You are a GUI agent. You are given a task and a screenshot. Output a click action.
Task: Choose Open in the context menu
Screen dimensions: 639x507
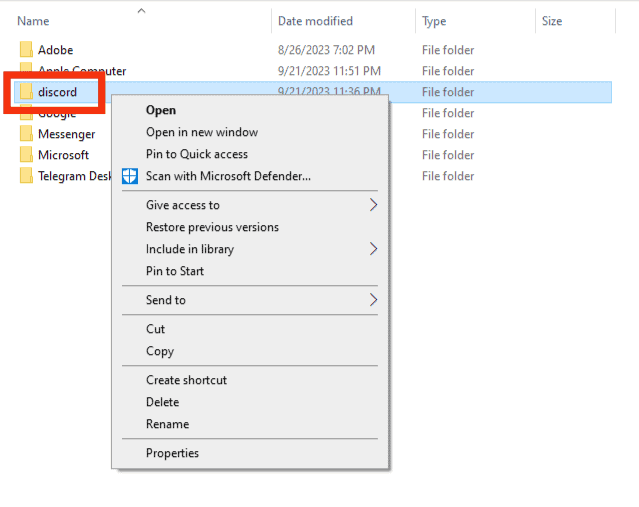point(161,110)
